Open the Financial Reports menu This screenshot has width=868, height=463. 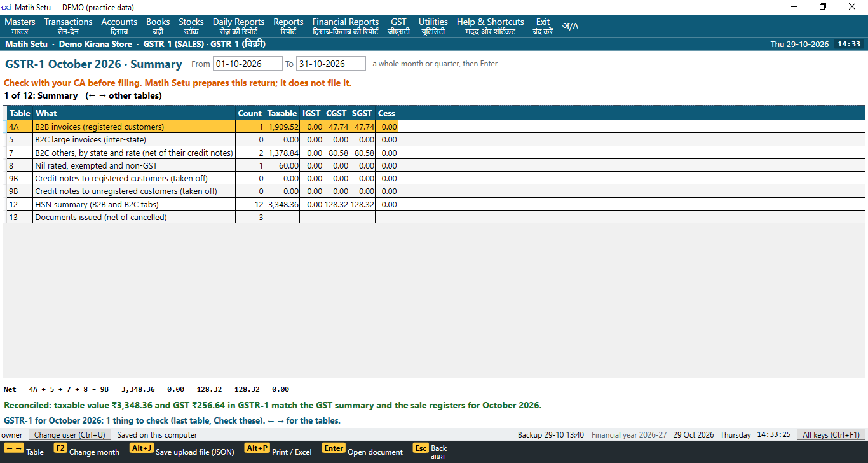pyautogui.click(x=345, y=26)
